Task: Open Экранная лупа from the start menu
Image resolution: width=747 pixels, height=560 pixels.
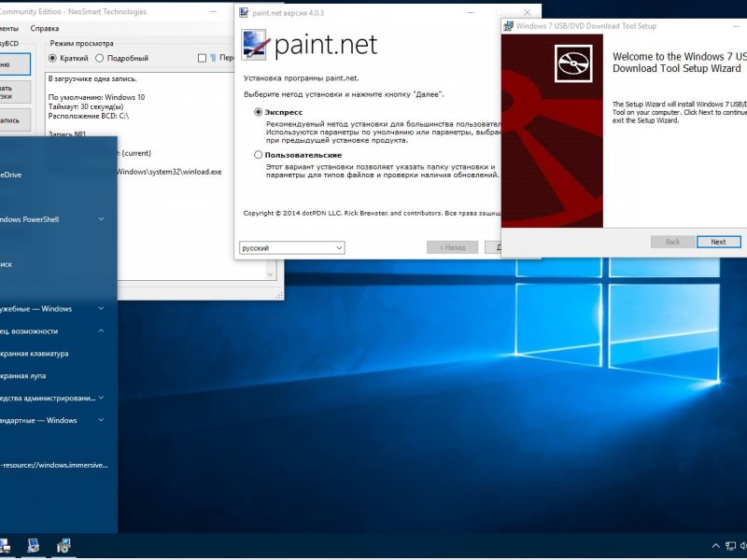Action: [22, 376]
